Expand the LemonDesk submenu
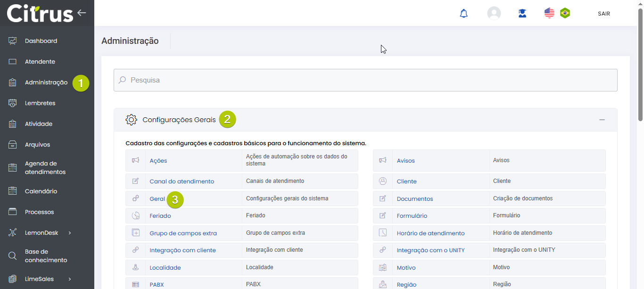The width and height of the screenshot is (644, 289). coord(70,233)
